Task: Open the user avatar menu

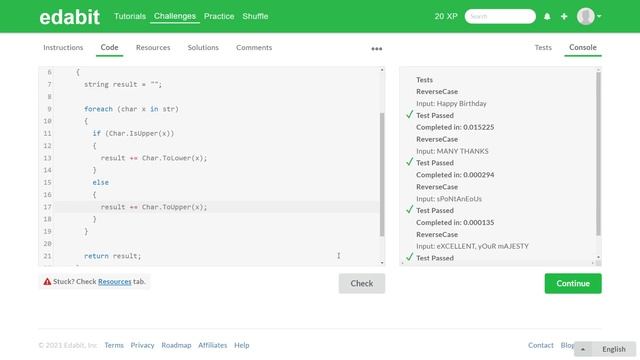Action: (x=589, y=16)
